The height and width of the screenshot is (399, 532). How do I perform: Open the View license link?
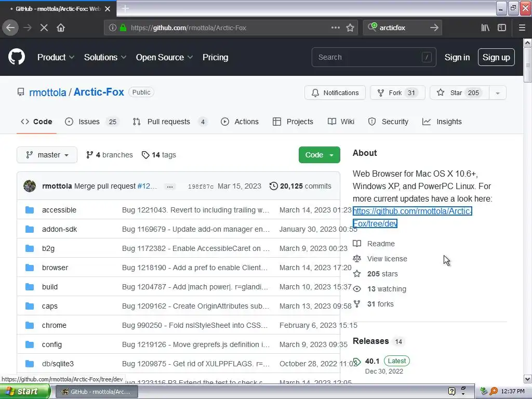[380, 259]
